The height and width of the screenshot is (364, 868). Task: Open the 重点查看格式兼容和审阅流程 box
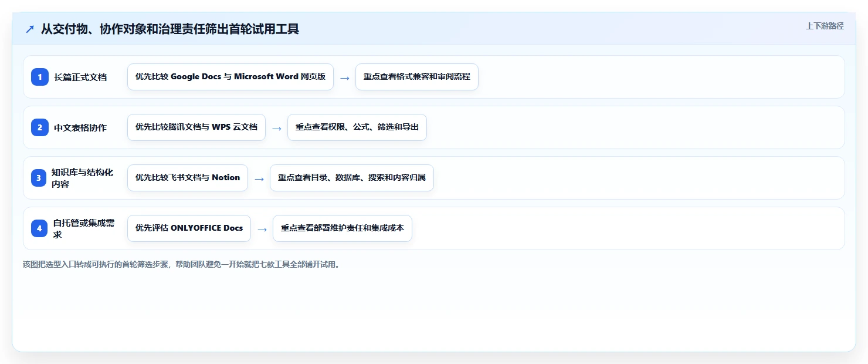pos(417,77)
